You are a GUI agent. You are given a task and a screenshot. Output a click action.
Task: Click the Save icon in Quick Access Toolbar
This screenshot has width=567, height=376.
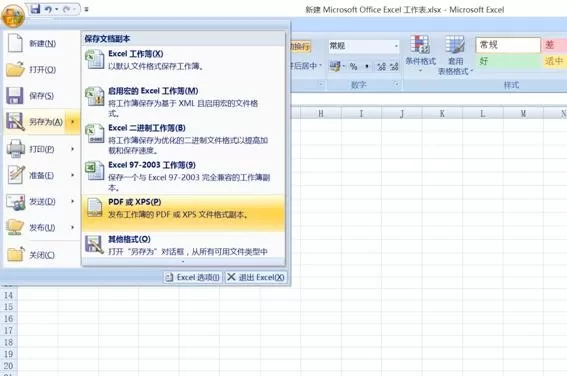(35, 9)
